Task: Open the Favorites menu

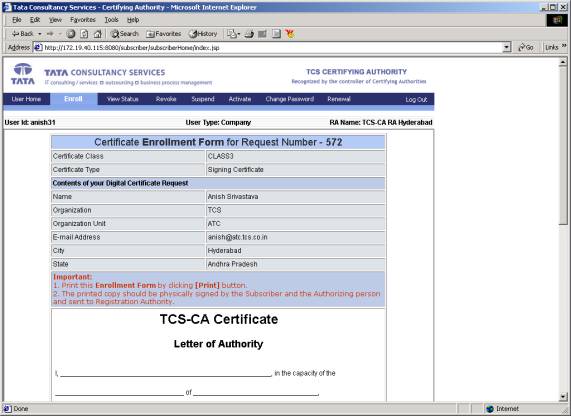Action: 83,20
